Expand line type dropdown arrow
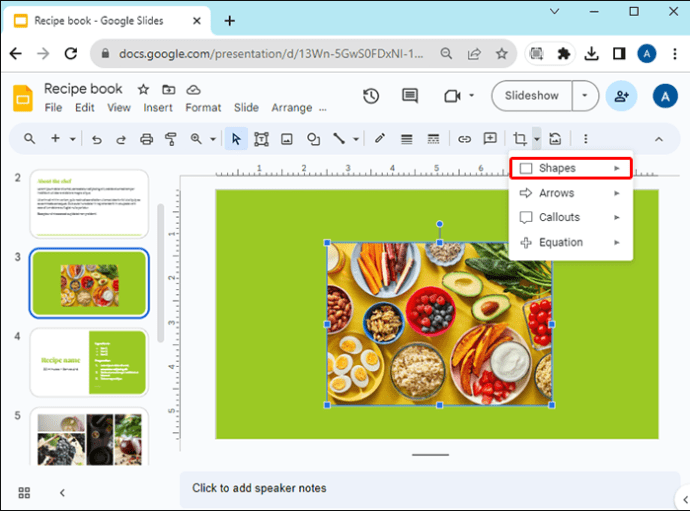This screenshot has height=511, width=690. pos(356,140)
